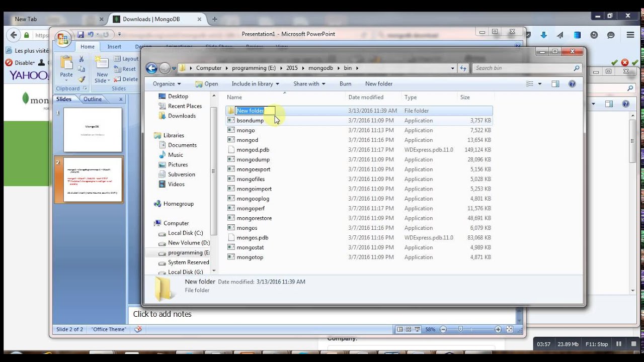Switch to the Outline pane tab
The image size is (644, 362).
coord(93,99)
